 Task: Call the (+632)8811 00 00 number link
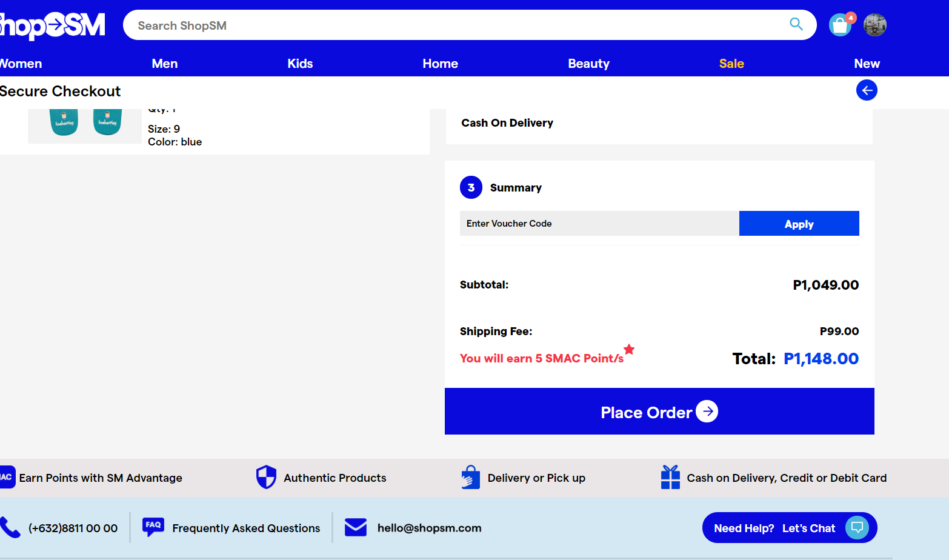[x=73, y=528]
